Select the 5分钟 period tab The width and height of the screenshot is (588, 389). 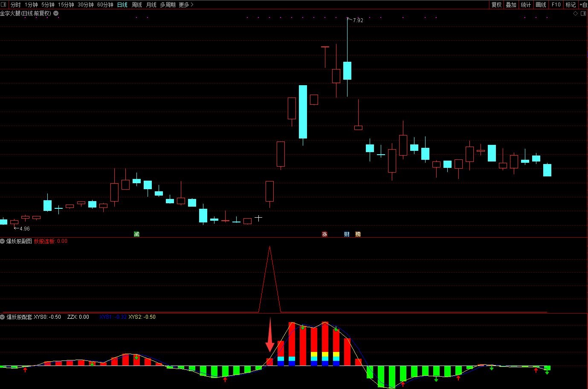pos(48,5)
